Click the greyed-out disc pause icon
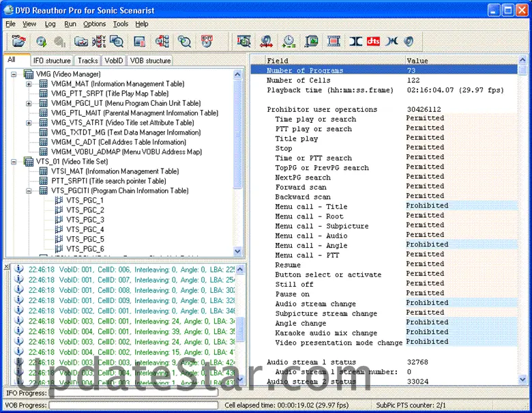 click(x=60, y=42)
